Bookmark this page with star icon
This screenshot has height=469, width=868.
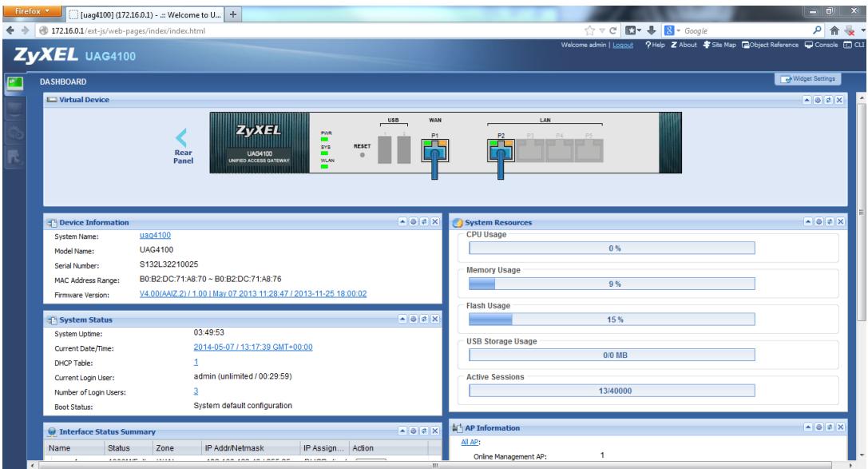pyautogui.click(x=589, y=30)
